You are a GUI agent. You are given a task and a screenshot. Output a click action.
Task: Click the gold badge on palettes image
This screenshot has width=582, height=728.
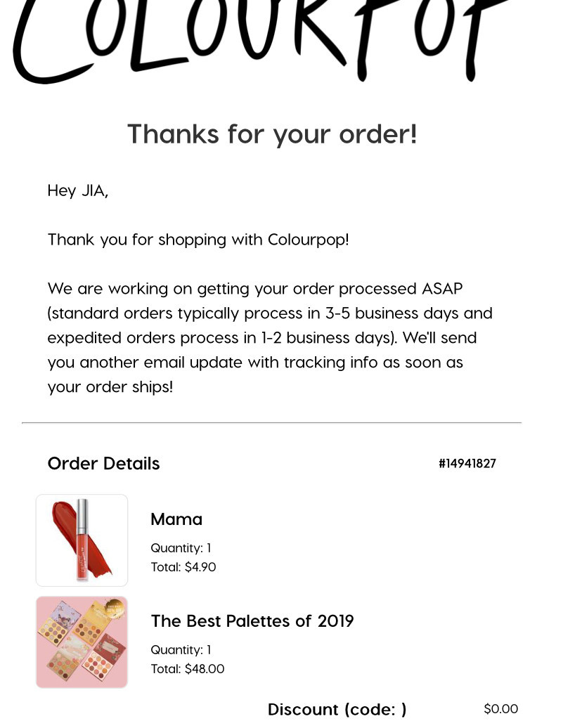(113, 609)
